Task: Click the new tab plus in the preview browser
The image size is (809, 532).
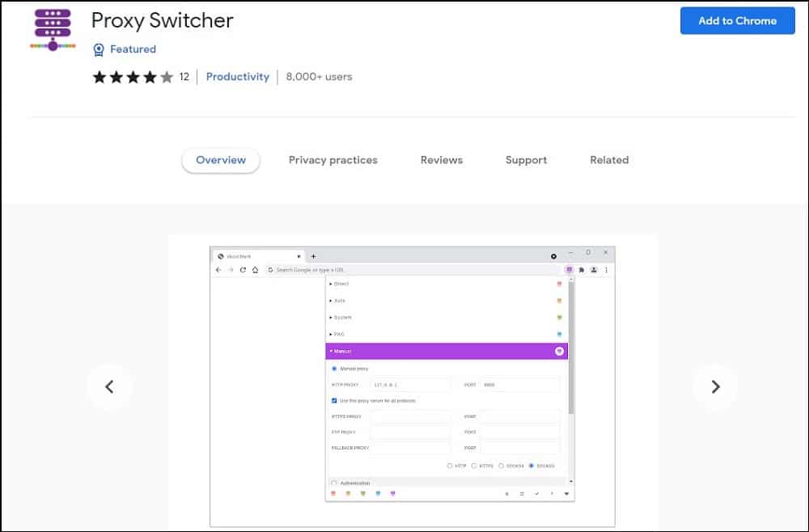Action: 313,256
